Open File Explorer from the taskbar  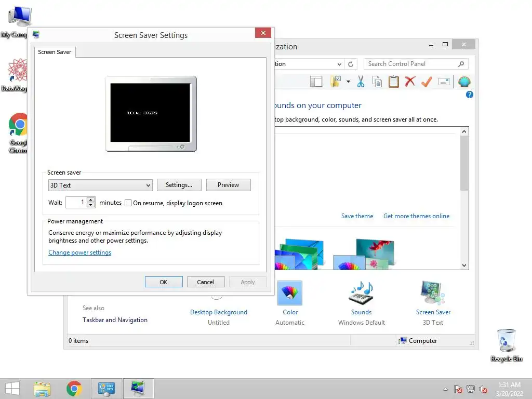(42, 389)
